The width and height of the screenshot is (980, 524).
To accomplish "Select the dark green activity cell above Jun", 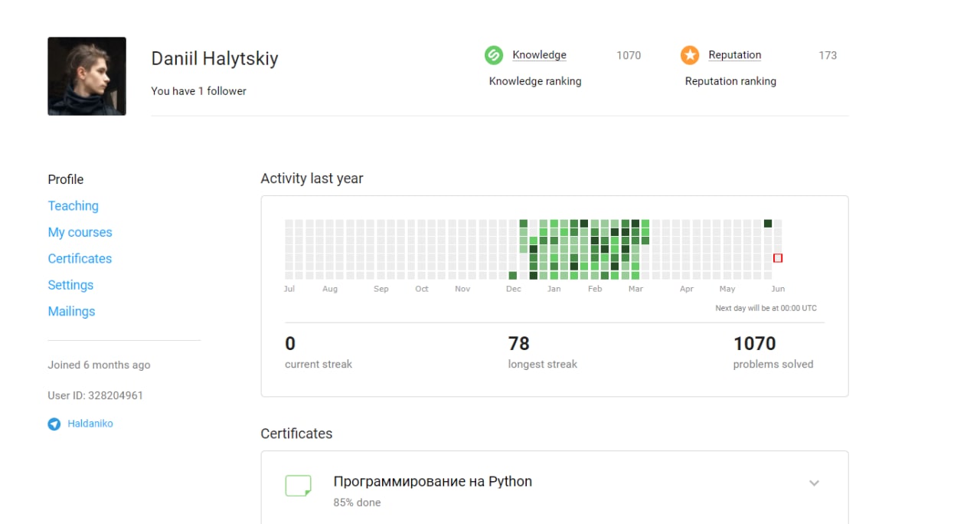I will point(768,224).
